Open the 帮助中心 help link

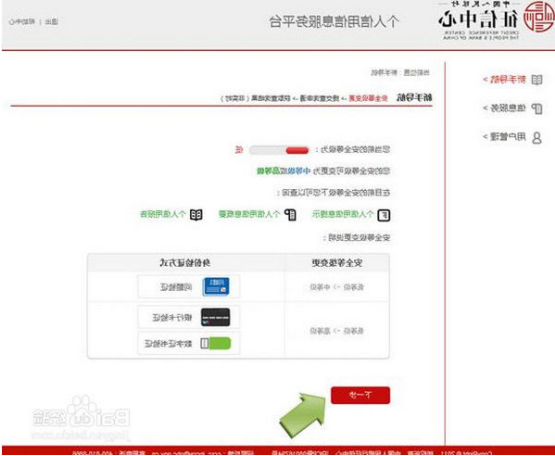22,22
